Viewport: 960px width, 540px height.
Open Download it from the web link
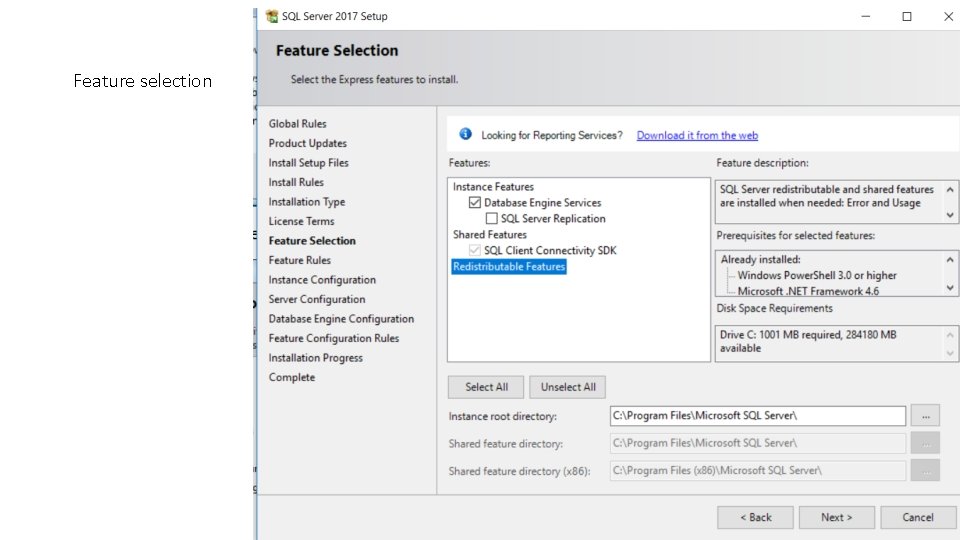click(697, 135)
